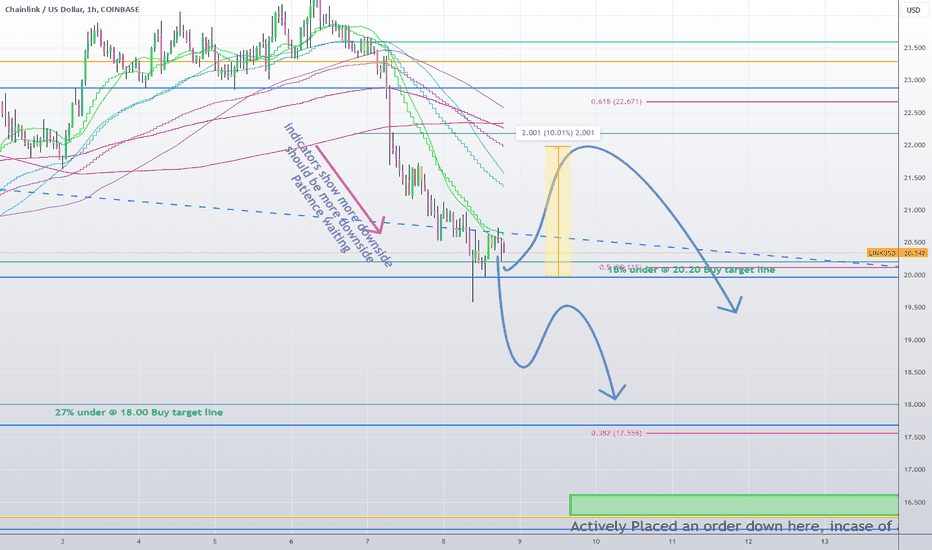The height and width of the screenshot is (550, 932).
Task: Click the 19.500 price axis label
Action: tap(914, 307)
